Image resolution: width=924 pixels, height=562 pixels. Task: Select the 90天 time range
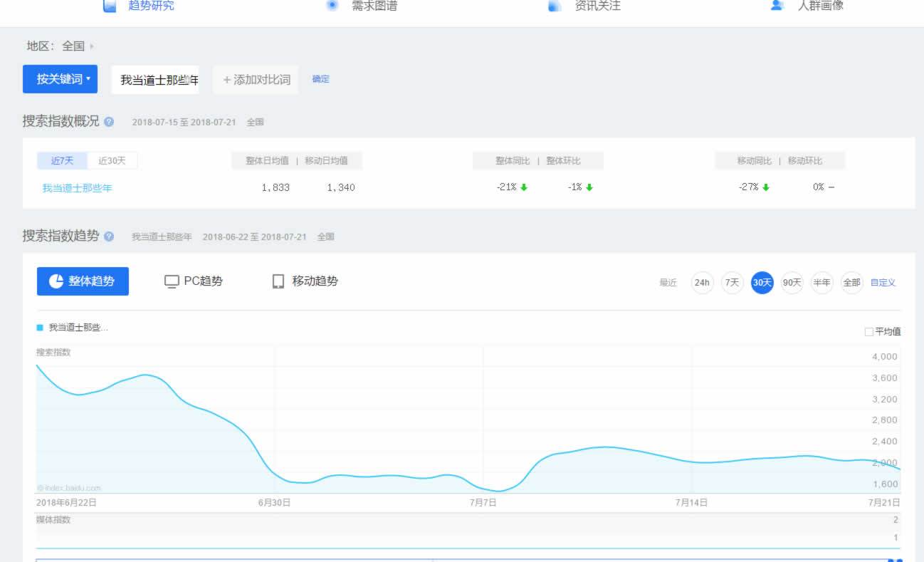pos(792,283)
